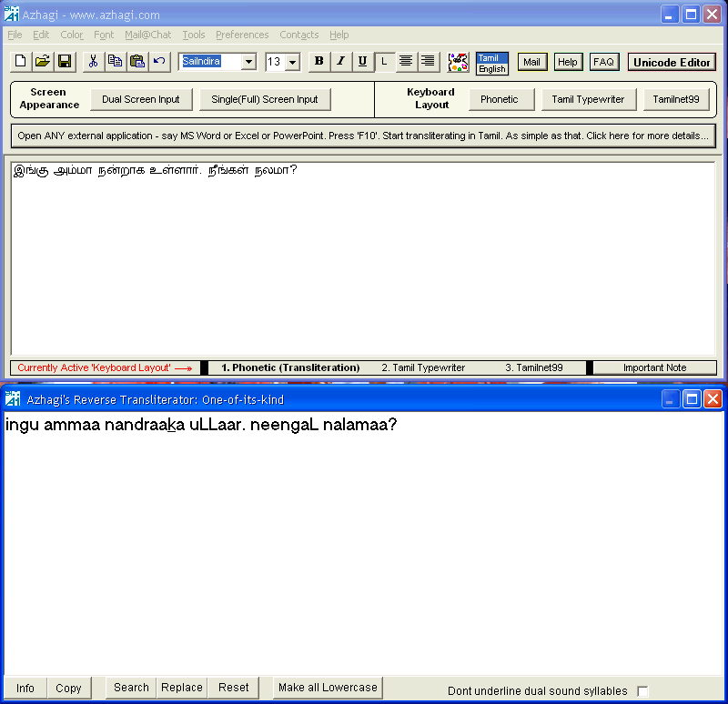Click the Reset button

pyautogui.click(x=234, y=688)
